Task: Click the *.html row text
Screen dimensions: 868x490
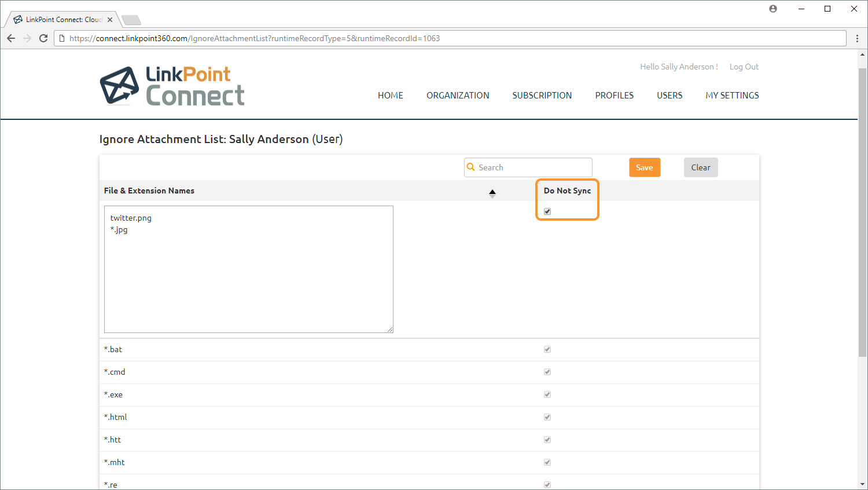Action: click(x=116, y=417)
